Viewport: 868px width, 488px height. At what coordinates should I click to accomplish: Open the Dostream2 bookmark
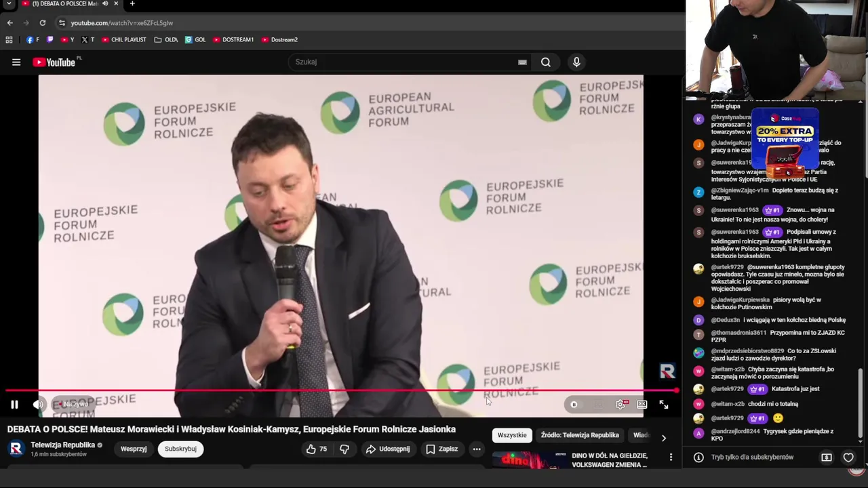tap(279, 40)
